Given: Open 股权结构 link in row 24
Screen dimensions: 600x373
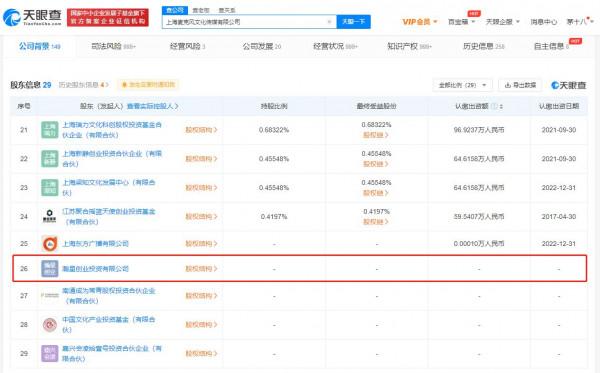Looking at the screenshot, I should point(201,217).
